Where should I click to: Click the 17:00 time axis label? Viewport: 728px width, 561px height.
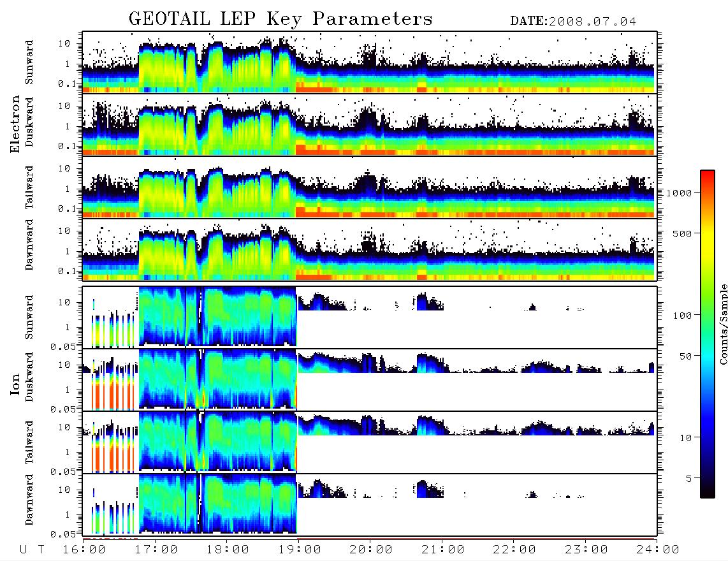[x=156, y=550]
